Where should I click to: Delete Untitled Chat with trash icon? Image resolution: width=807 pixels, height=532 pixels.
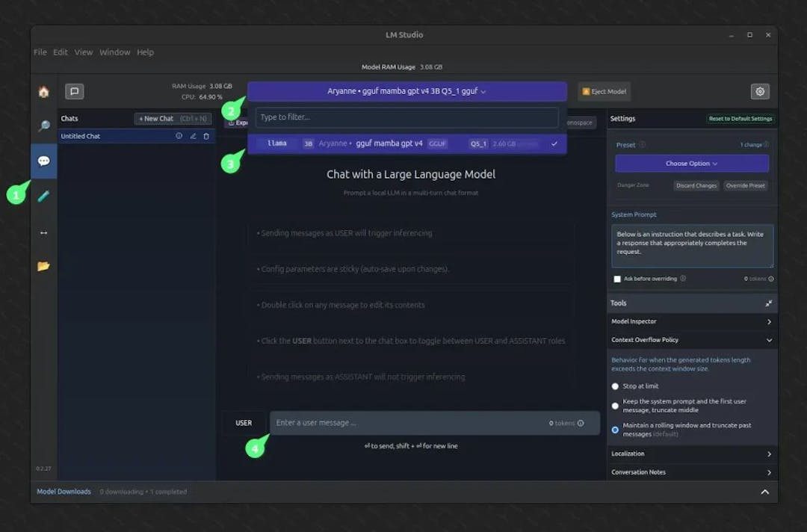(x=206, y=136)
